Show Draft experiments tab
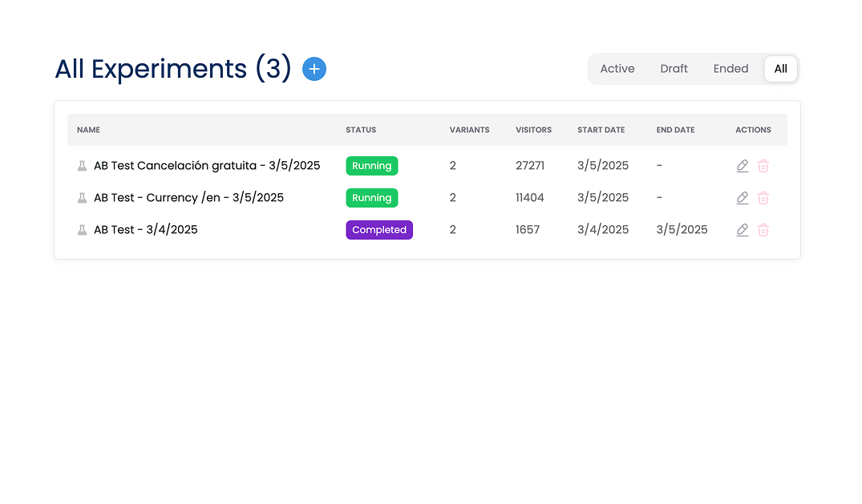The height and width of the screenshot is (504, 862). tap(674, 69)
